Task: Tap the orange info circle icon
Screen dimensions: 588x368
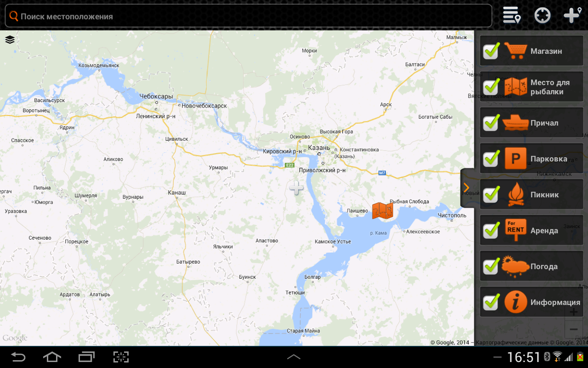Action: (515, 302)
